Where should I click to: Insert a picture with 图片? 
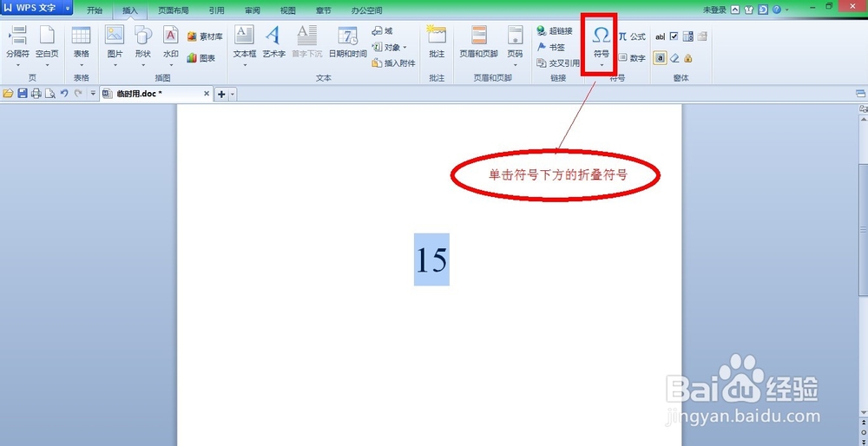click(115, 43)
